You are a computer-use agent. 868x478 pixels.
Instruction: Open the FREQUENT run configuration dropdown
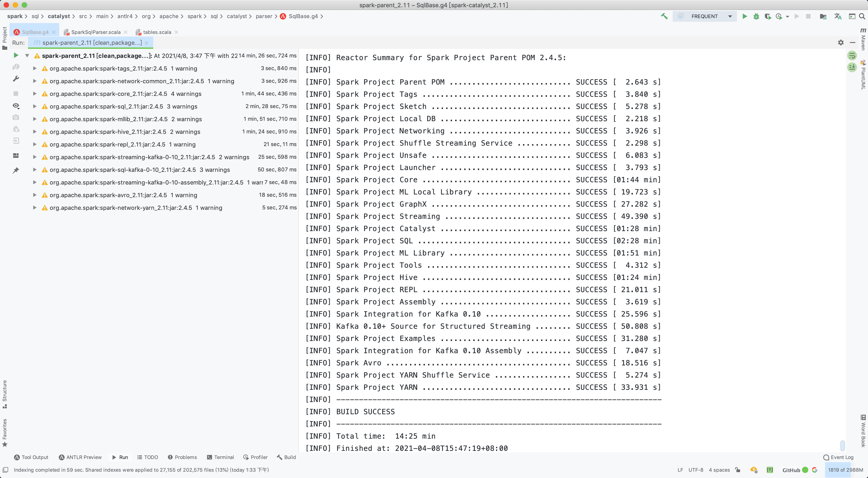[704, 16]
